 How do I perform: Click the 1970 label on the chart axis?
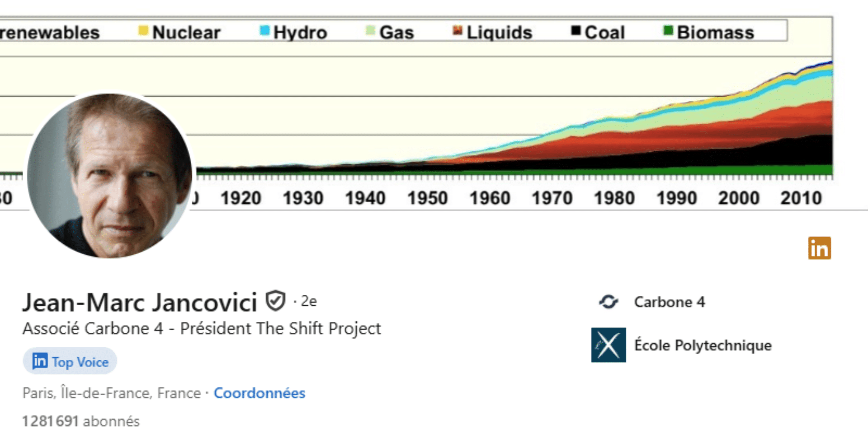pyautogui.click(x=552, y=198)
